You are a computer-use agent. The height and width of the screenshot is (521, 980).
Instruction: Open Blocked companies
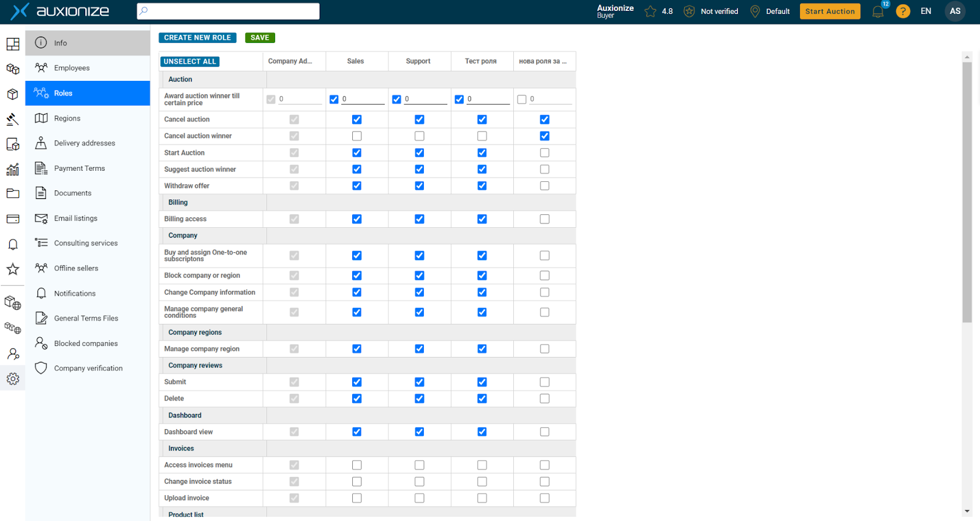pyautogui.click(x=88, y=343)
